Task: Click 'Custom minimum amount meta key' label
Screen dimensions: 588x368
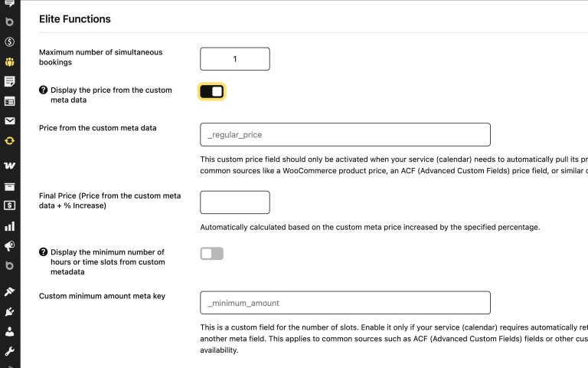Action: pyautogui.click(x=102, y=296)
